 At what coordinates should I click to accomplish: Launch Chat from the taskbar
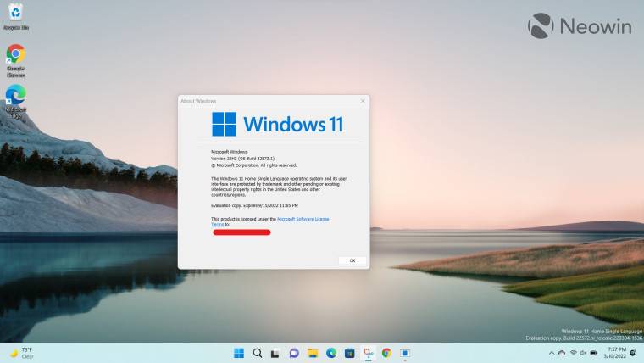click(x=294, y=353)
